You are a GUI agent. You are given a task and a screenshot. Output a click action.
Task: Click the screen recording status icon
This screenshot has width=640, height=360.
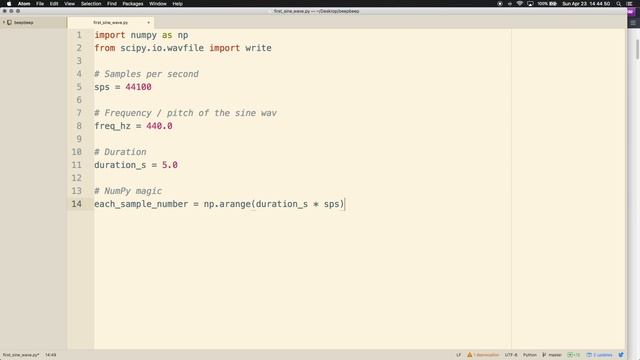point(500,4)
